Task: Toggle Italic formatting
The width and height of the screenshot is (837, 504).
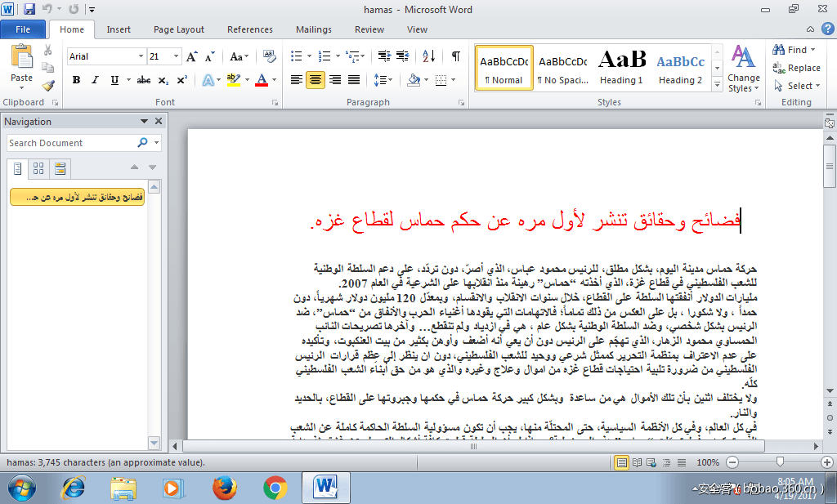Action: point(95,80)
